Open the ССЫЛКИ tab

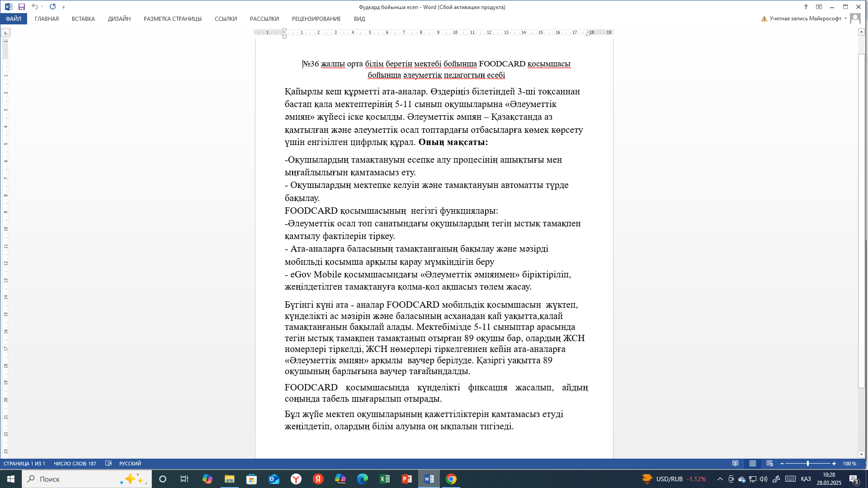pos(226,19)
